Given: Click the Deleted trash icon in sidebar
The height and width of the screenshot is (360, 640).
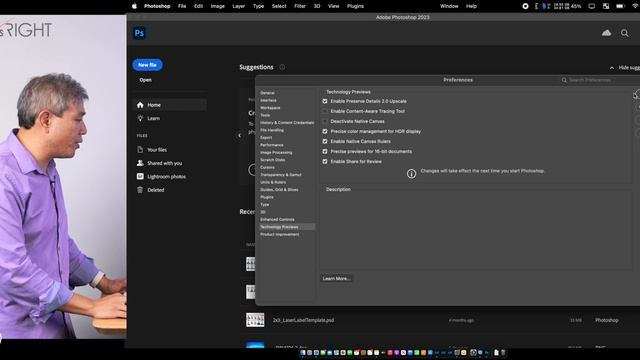Looking at the screenshot, I should tap(140, 190).
